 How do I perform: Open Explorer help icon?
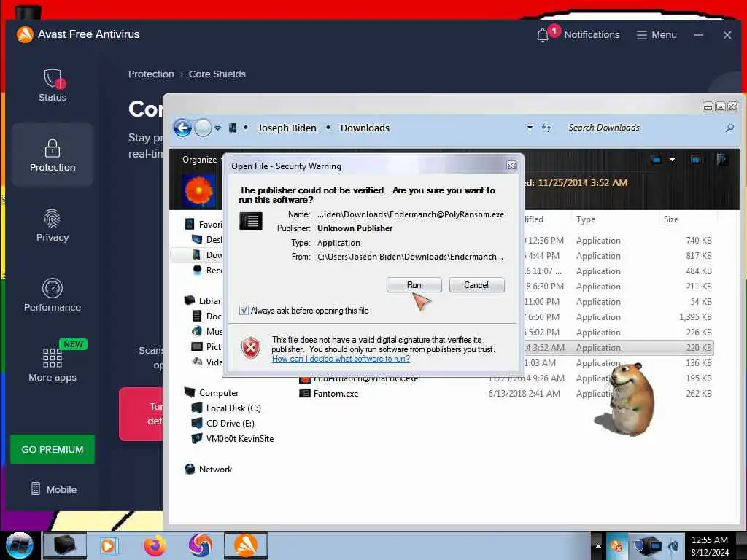coord(721,160)
